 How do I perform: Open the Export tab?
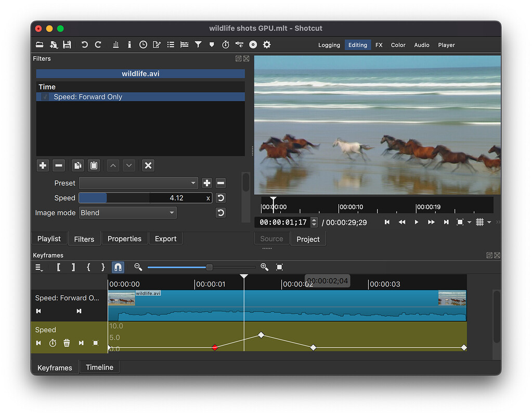165,238
